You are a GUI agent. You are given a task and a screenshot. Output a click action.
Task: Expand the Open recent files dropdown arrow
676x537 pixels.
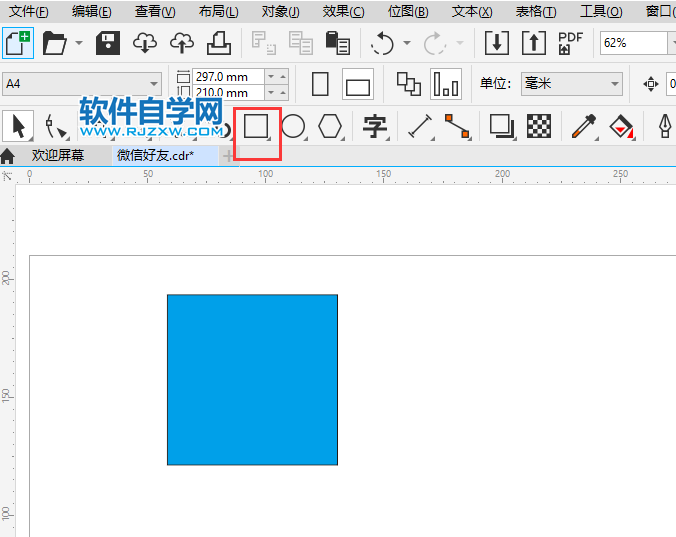(x=79, y=43)
